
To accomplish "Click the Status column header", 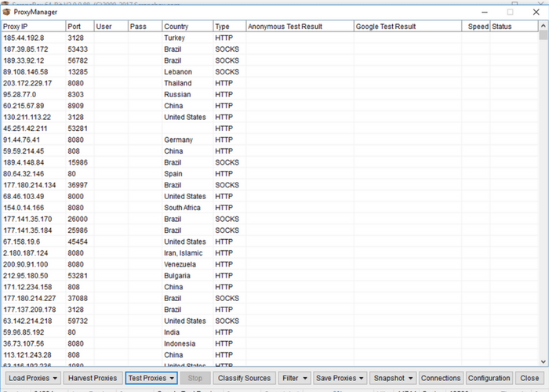I will click(514, 26).
